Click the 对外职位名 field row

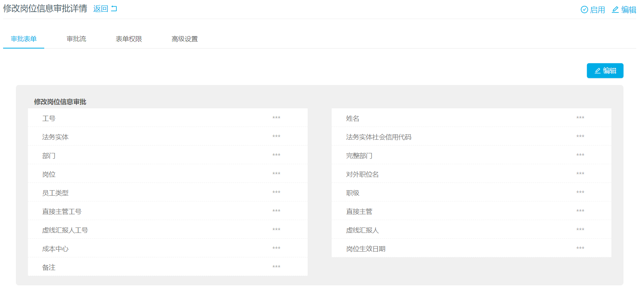click(x=471, y=174)
